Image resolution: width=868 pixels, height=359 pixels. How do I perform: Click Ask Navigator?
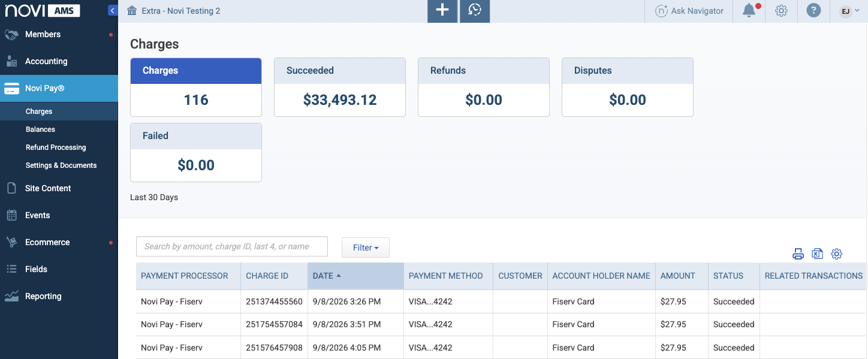point(689,11)
